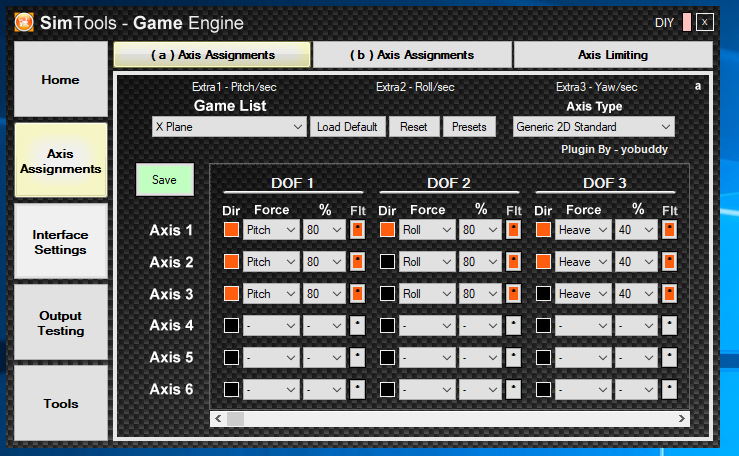The height and width of the screenshot is (456, 739).
Task: Open Axis 1 DOF 1 percent dropdown
Action: point(324,230)
